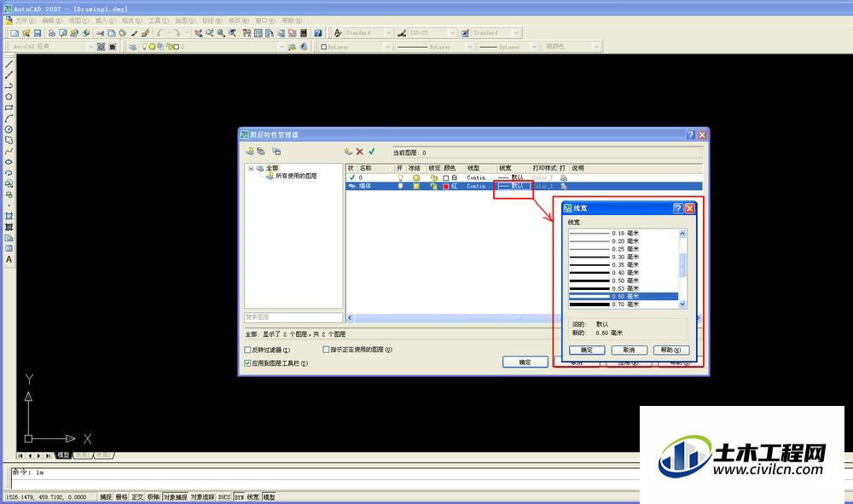Open Layer Properties Manager toolbar icon
Viewport: 853px width, 504px height.
pos(133,47)
